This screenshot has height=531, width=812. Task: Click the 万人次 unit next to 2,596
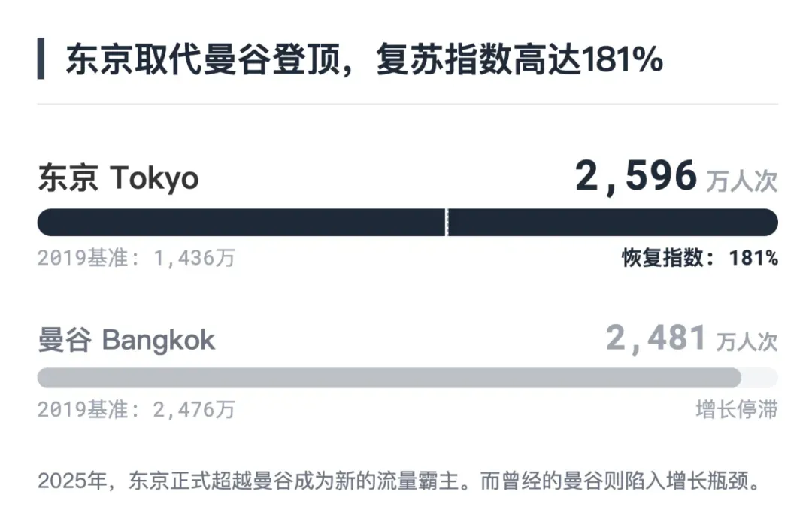click(x=742, y=181)
